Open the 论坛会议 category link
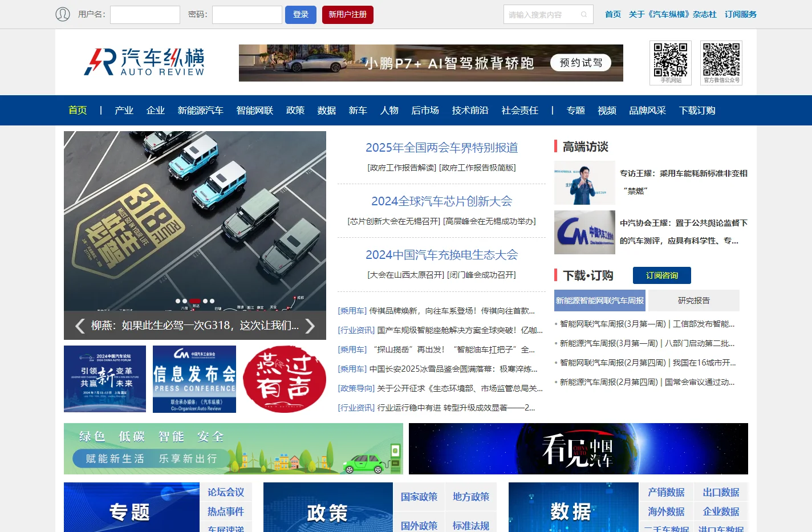The width and height of the screenshot is (812, 532). pyautogui.click(x=226, y=492)
